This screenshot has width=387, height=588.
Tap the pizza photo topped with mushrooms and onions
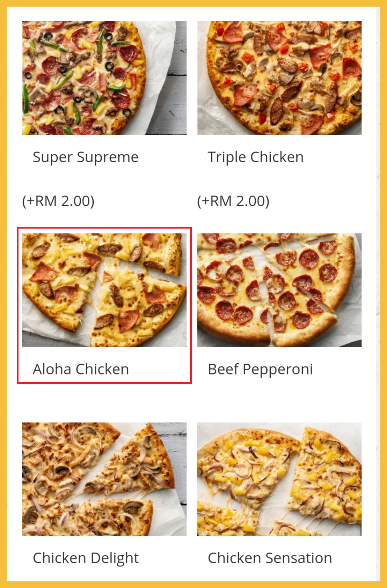[104, 479]
